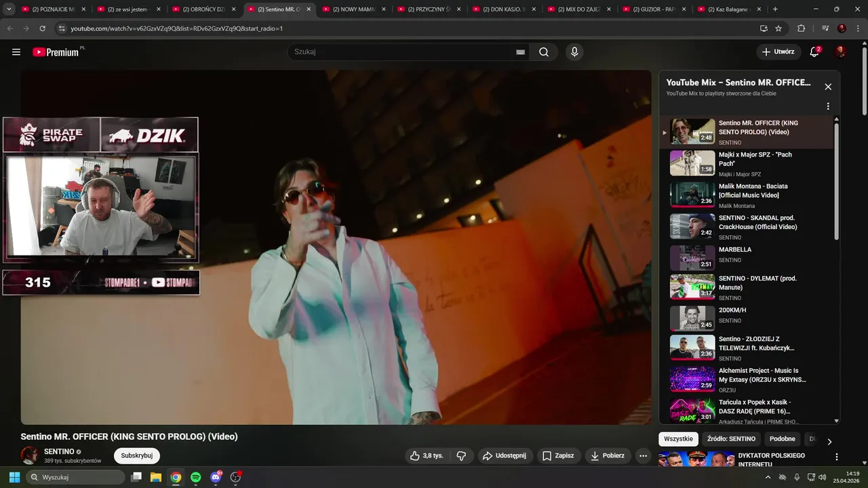This screenshot has height=488, width=868.
Task: Close the Kaz Bałagane tab
Action: pyautogui.click(x=759, y=9)
